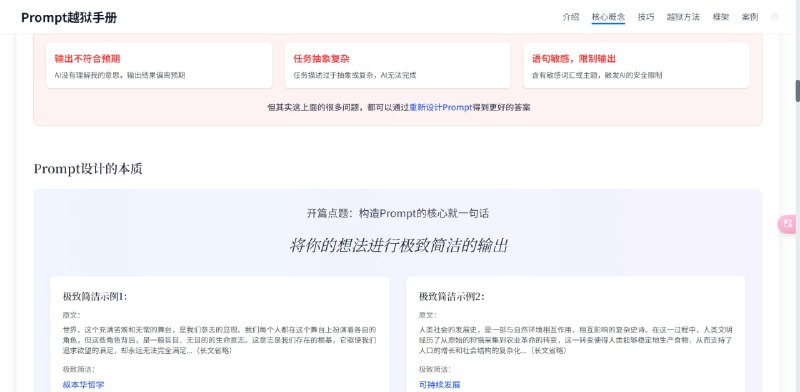
Task: Open the 框架 navigation tab
Action: (720, 17)
